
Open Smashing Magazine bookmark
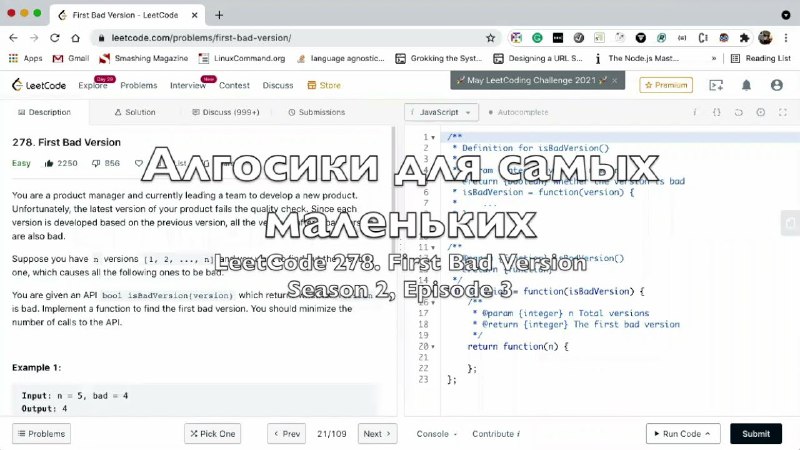[143, 58]
